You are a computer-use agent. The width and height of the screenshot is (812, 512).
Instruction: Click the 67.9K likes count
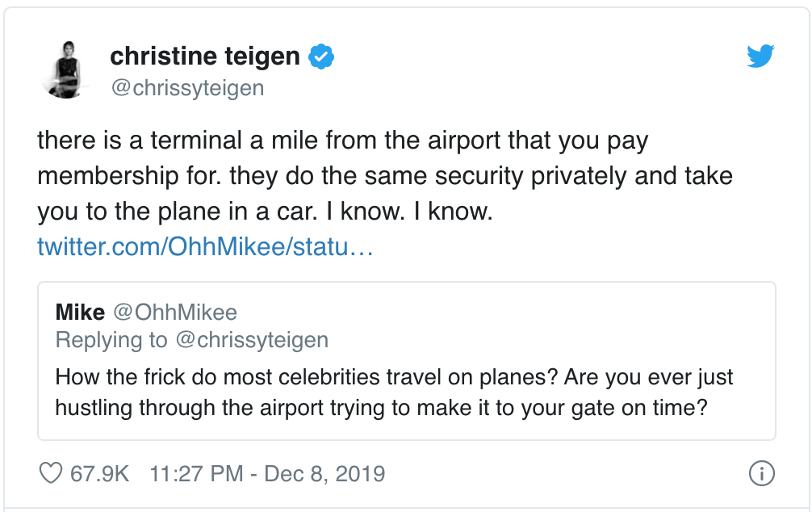pos(99,474)
